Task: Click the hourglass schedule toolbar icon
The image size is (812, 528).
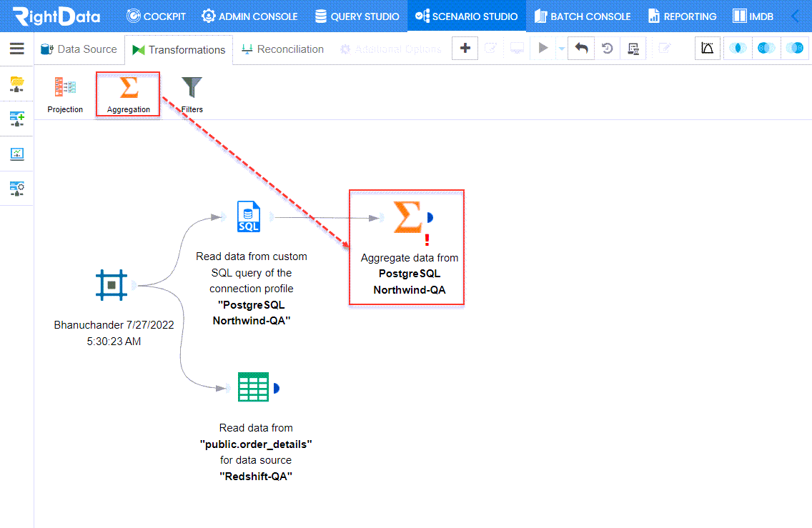Action: (633, 49)
